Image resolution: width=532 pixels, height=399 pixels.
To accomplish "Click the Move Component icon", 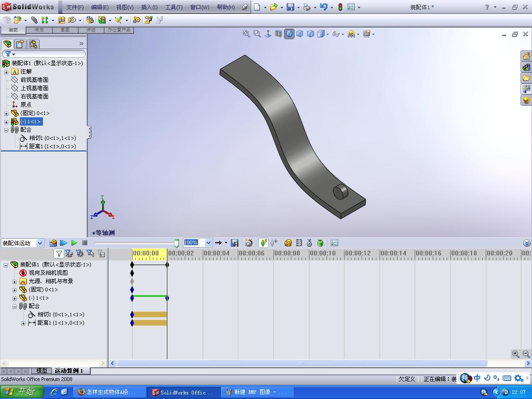I will coord(72,20).
